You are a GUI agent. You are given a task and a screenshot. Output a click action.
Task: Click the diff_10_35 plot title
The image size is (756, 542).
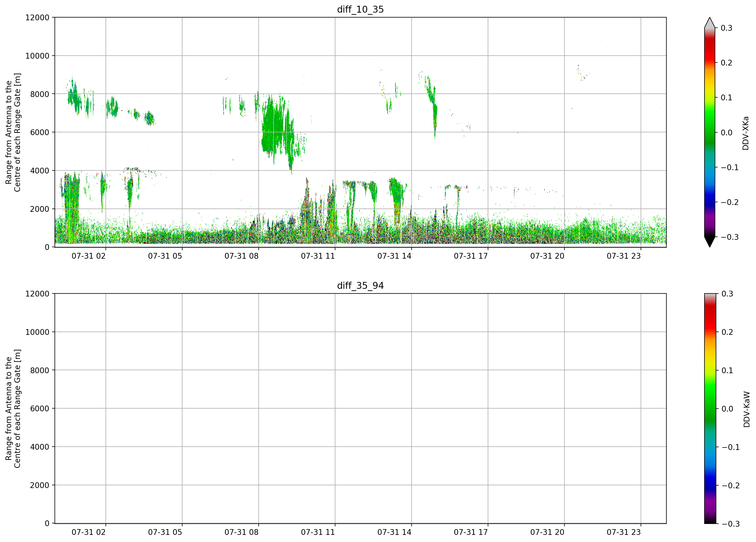coord(360,9)
